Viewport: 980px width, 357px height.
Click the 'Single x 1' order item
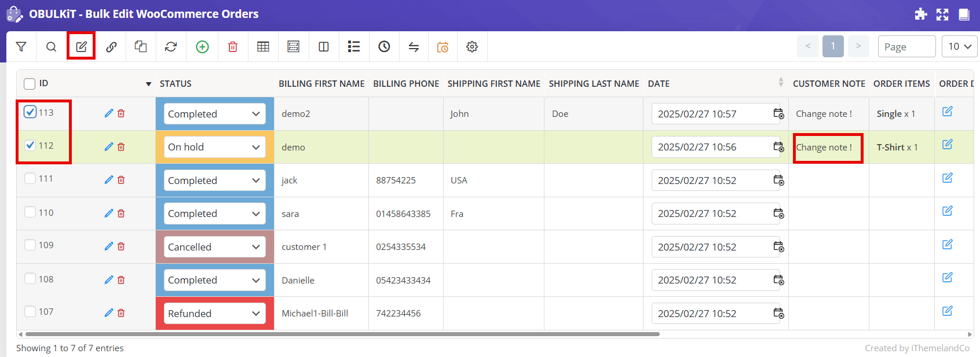[896, 114]
